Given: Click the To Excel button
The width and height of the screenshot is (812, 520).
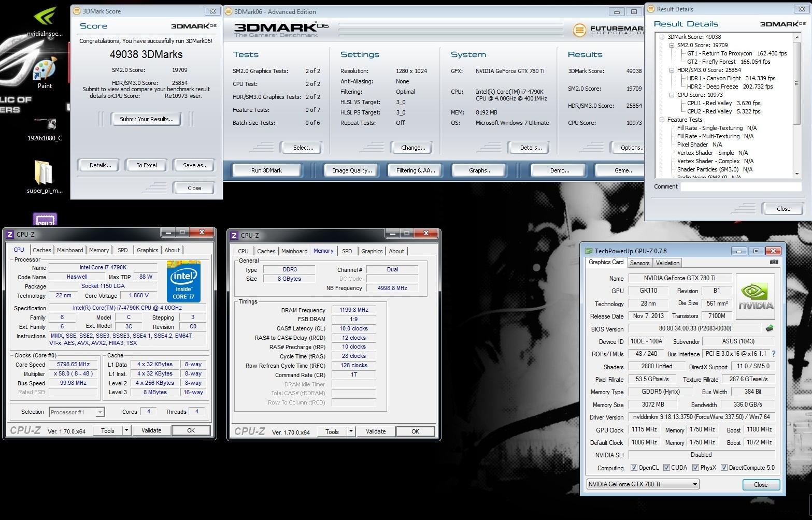Looking at the screenshot, I should 147,165.
